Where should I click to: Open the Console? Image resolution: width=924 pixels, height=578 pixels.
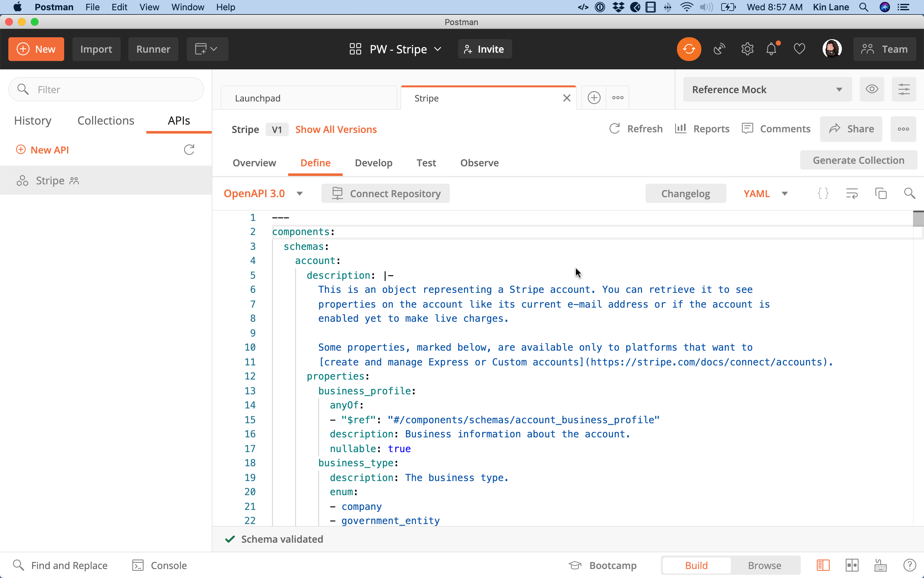(x=159, y=565)
